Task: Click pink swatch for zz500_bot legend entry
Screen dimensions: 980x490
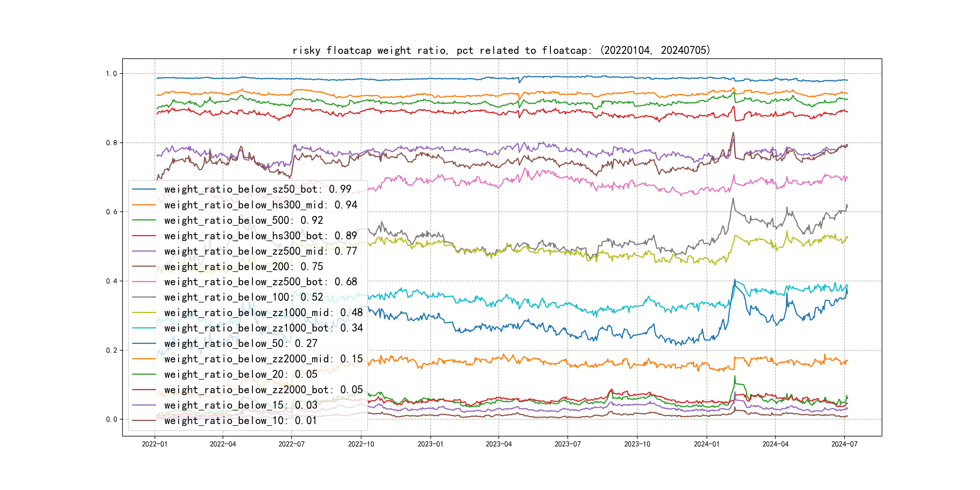Action: coord(144,282)
